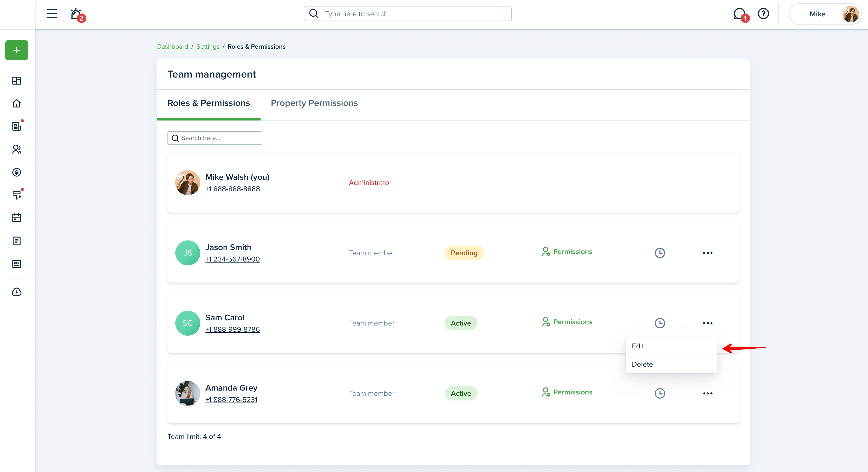Call Jason Smith phone +1 234-567-8900
Viewport: 868px width, 472px height.
[x=232, y=259]
